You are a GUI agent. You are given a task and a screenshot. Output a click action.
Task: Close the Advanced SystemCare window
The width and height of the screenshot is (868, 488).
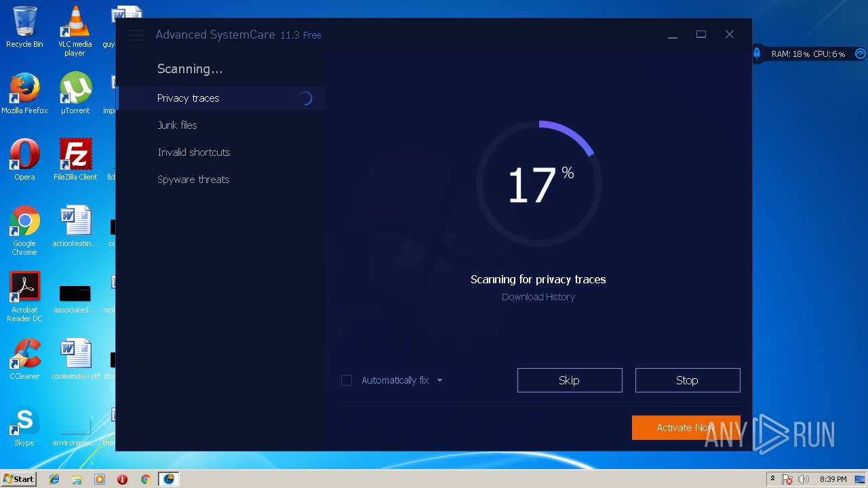click(730, 35)
